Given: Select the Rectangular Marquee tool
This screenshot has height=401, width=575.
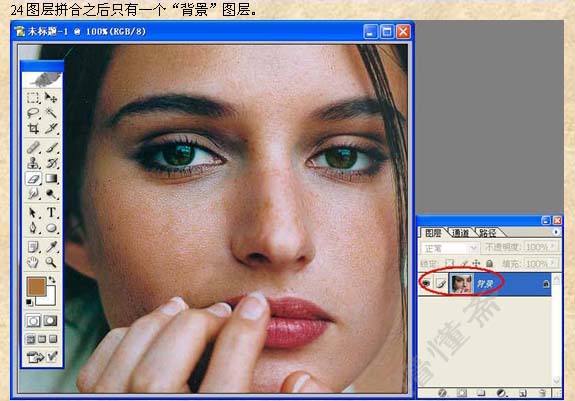Looking at the screenshot, I should [33, 98].
